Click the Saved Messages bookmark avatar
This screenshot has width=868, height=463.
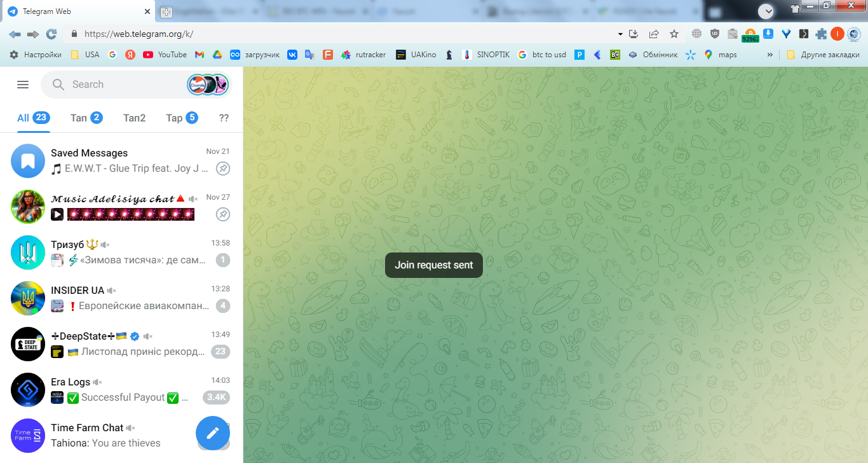click(28, 161)
